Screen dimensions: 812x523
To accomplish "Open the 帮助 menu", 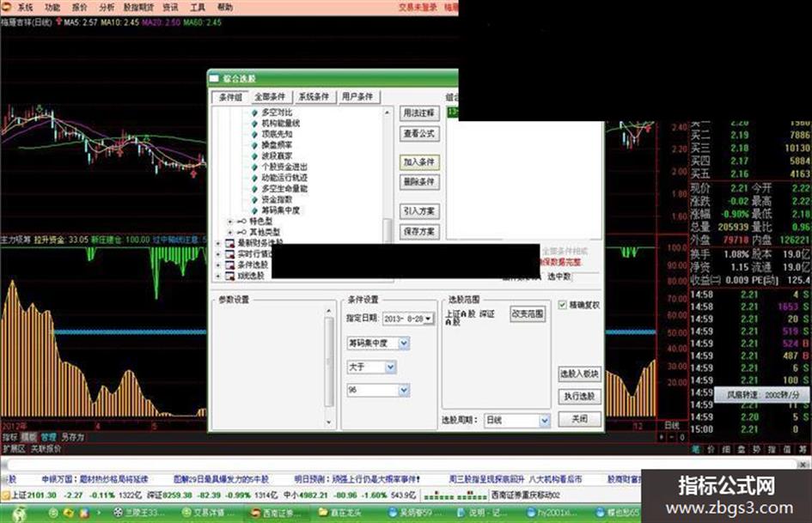I will (x=225, y=7).
